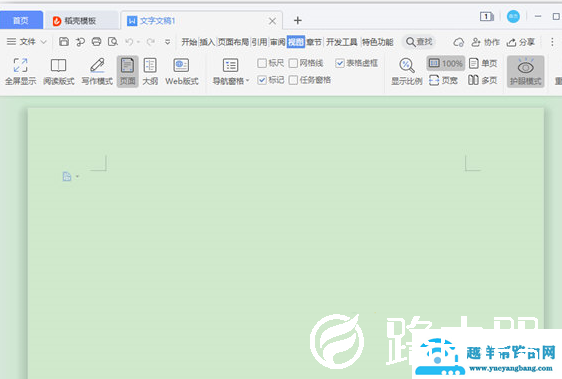Click the cloud sync icon
Image resolution: width=562 pixels, height=379 pixels.
(458, 42)
